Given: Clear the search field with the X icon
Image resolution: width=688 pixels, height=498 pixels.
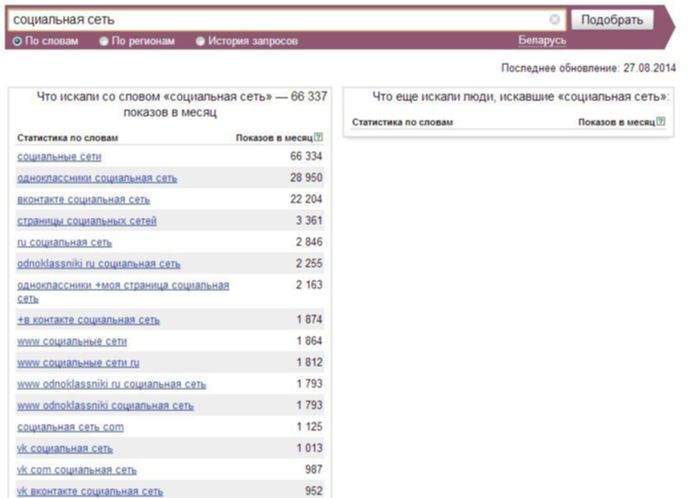Looking at the screenshot, I should (555, 19).
